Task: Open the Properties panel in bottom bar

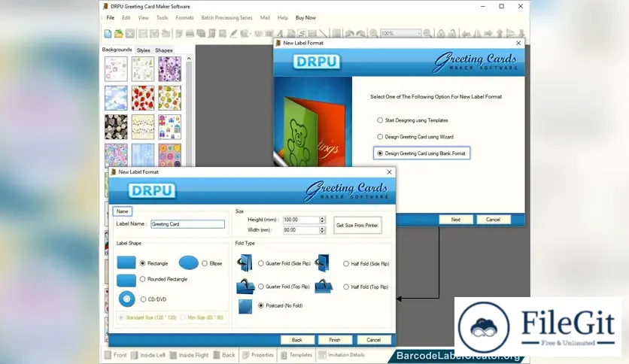Action: point(258,355)
